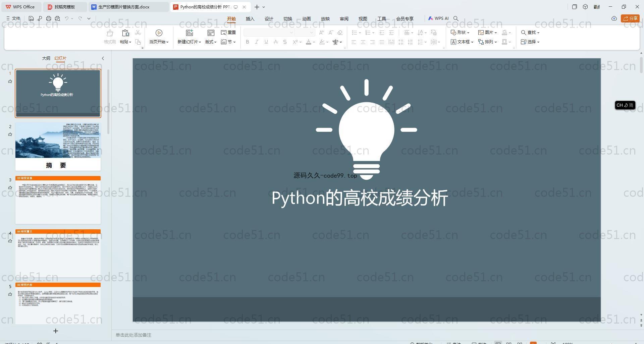Click the new tab plus button
Viewport: 644px width, 344px height.
pyautogui.click(x=257, y=7)
